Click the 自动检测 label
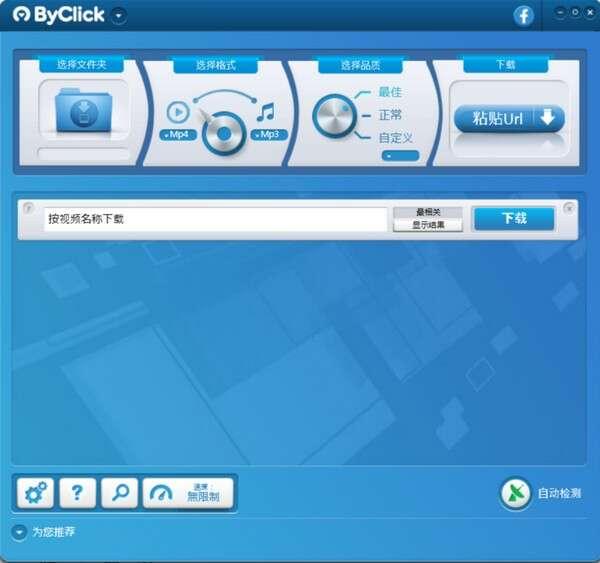The width and height of the screenshot is (600, 563). click(559, 493)
